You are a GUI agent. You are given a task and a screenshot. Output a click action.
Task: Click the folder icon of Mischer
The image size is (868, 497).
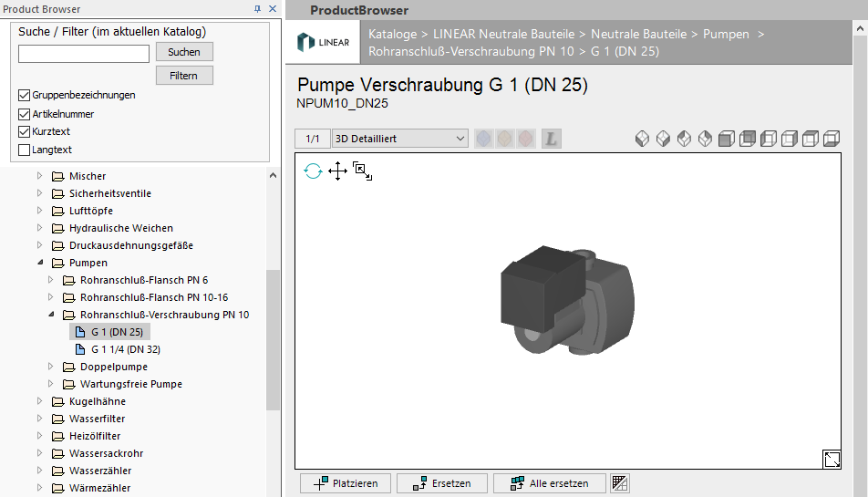pos(57,176)
